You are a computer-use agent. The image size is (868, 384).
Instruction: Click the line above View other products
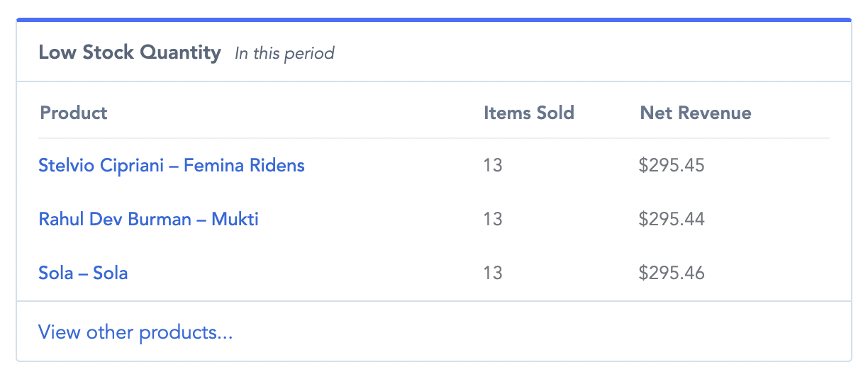434,301
